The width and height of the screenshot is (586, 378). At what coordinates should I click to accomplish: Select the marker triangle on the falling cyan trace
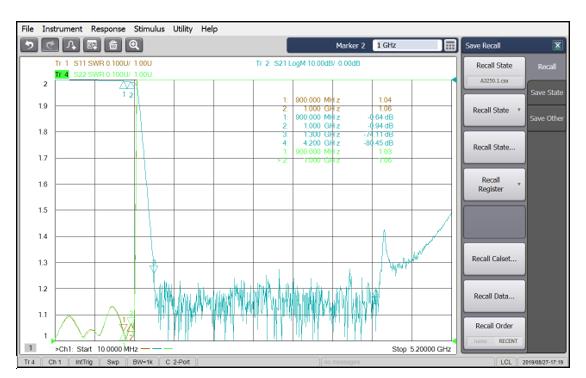pyautogui.click(x=154, y=268)
